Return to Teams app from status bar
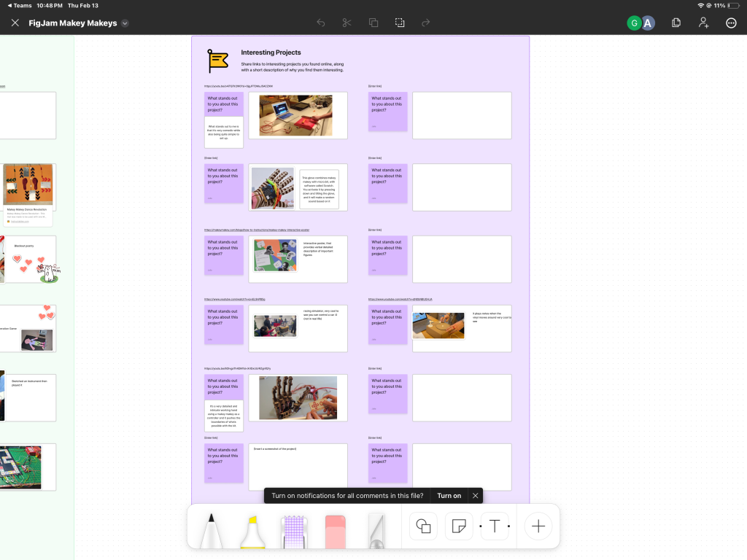 coord(19,5)
